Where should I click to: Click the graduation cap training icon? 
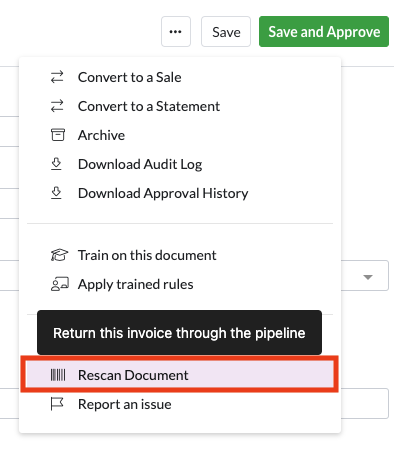click(59, 255)
